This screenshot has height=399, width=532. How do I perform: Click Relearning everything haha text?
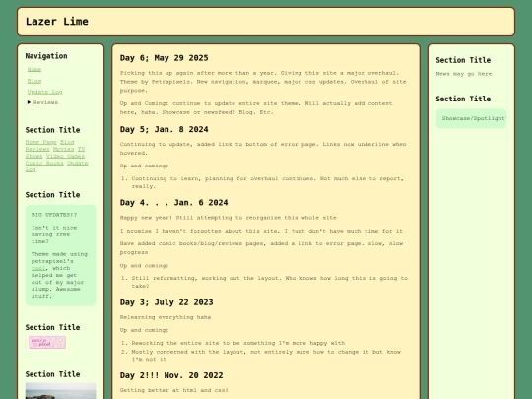(166, 317)
